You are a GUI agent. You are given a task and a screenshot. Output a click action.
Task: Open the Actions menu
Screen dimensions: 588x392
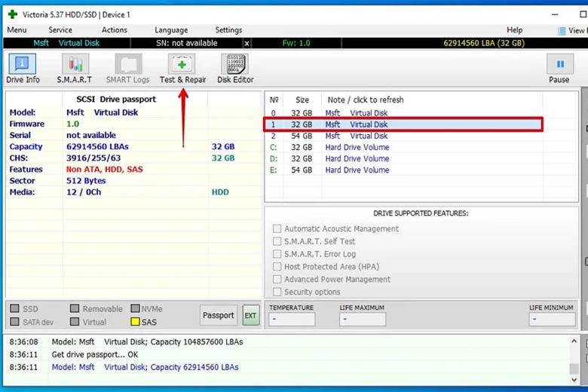pyautogui.click(x=115, y=30)
